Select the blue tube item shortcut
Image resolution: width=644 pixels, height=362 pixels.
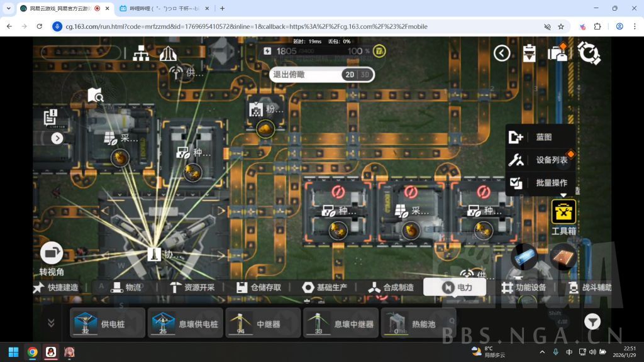pos(525,256)
